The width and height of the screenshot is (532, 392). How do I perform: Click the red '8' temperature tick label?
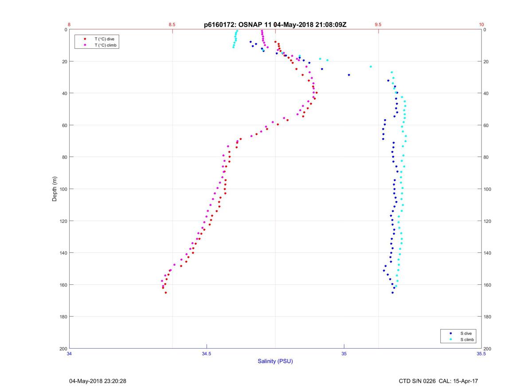click(69, 24)
